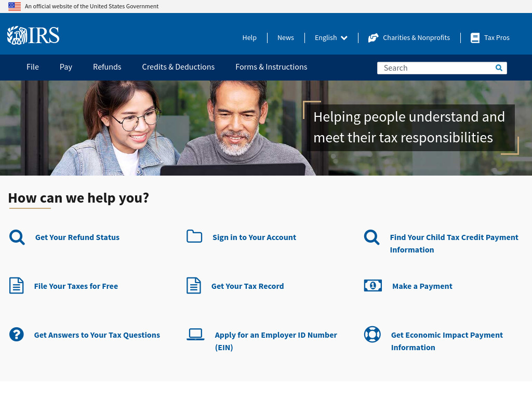Click folder icon beside Sign in to Your Account
Screen dimensions: 532x399
[x=194, y=236]
